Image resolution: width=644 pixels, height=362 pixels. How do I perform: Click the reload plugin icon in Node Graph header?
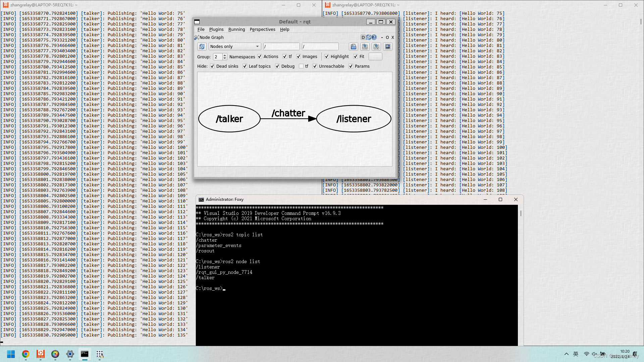(x=369, y=37)
